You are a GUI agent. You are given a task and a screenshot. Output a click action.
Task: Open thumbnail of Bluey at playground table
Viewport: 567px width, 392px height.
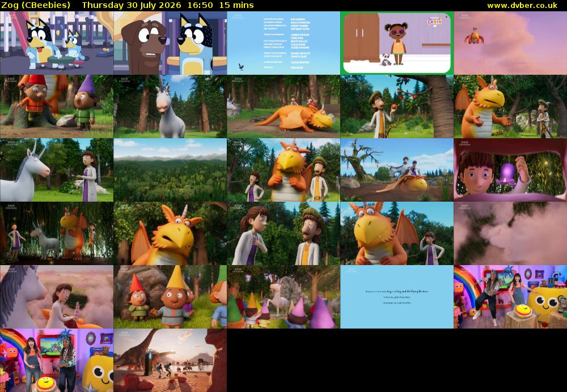click(x=56, y=43)
